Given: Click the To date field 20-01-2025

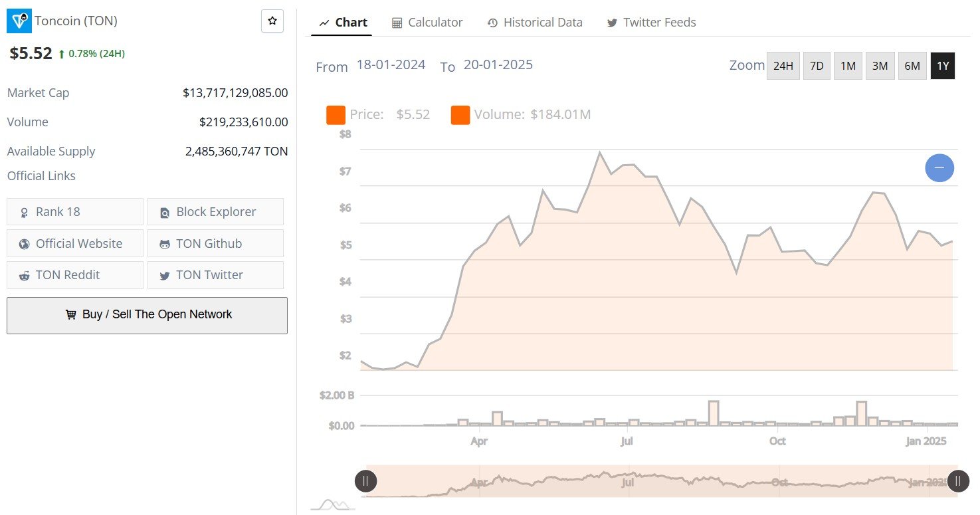Looking at the screenshot, I should pyautogui.click(x=498, y=65).
